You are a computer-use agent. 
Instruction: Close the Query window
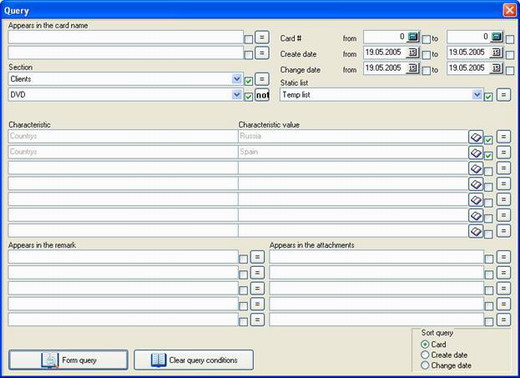coord(510,10)
